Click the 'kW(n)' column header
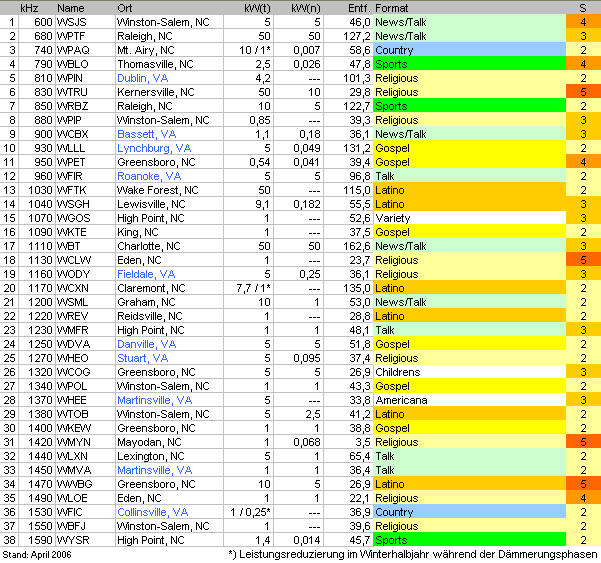Viewport: 601px width, 563px height. pyautogui.click(x=305, y=8)
